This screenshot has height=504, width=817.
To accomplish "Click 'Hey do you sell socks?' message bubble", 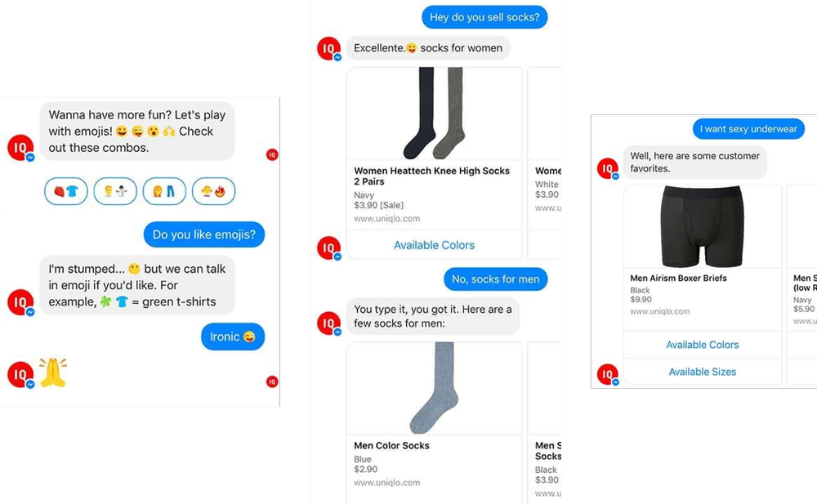I will pos(484,17).
